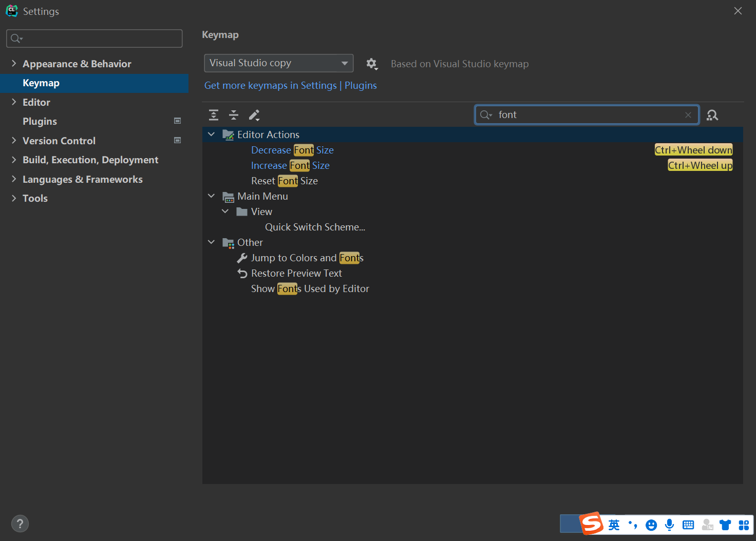Click the Sogou S input method logo
Image resolution: width=756 pixels, height=541 pixels.
click(x=592, y=523)
